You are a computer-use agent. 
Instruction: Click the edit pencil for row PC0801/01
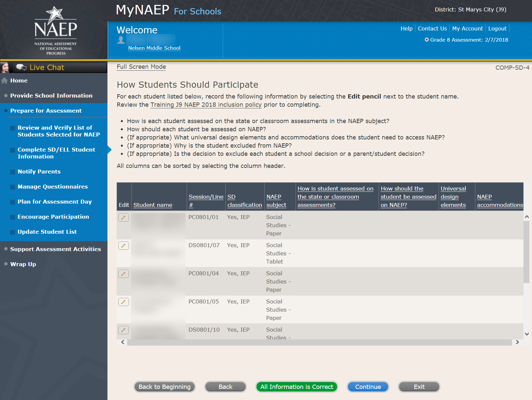[x=123, y=217]
